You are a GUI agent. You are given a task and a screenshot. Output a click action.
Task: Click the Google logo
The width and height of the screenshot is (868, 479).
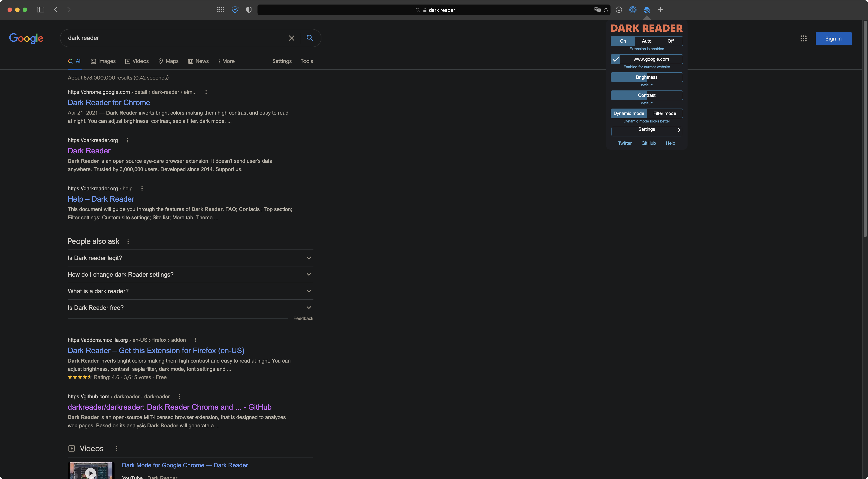point(26,38)
